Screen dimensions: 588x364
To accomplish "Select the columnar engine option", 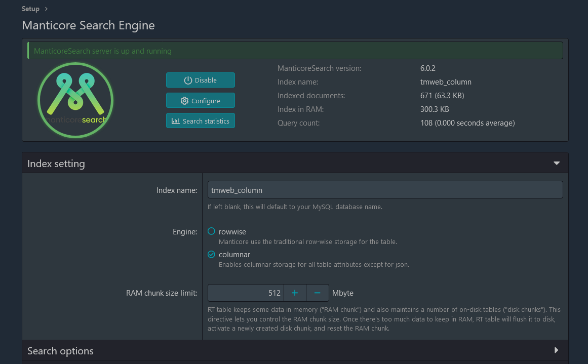I will (212, 255).
